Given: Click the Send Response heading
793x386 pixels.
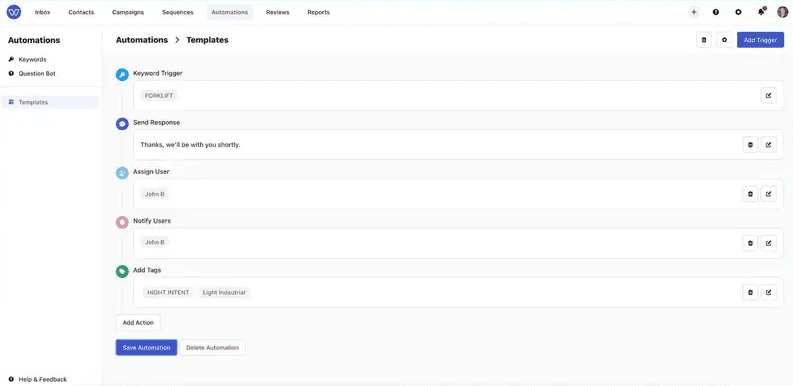Looking at the screenshot, I should click(x=156, y=122).
